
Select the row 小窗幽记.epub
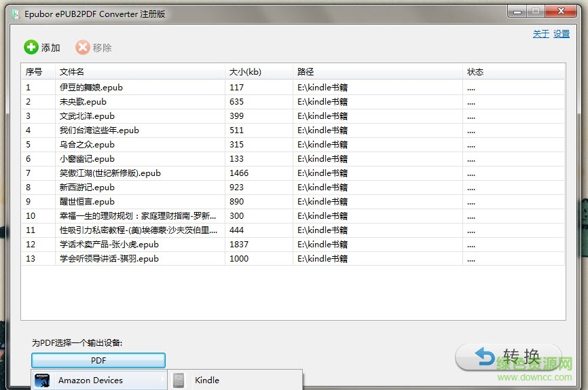pyautogui.click(x=293, y=159)
